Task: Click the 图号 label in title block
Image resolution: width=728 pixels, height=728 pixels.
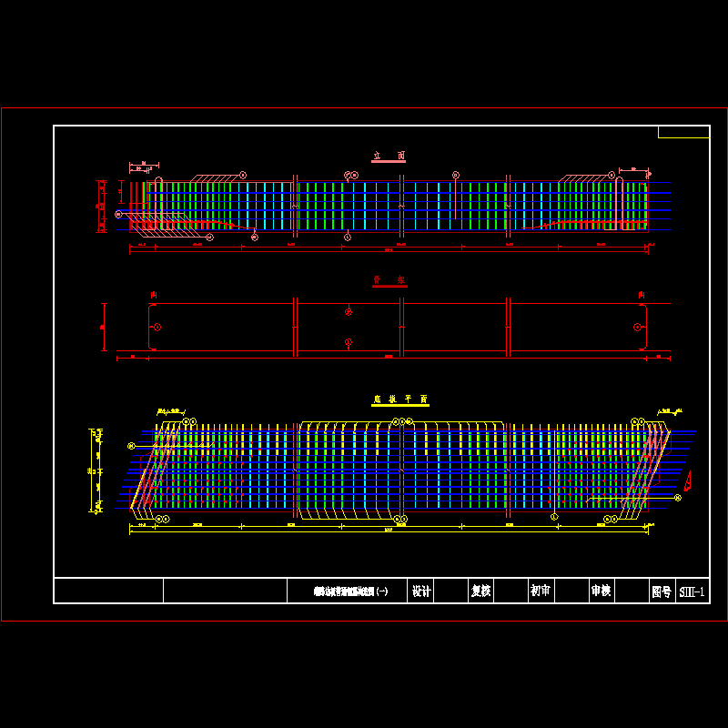Action: click(x=662, y=591)
